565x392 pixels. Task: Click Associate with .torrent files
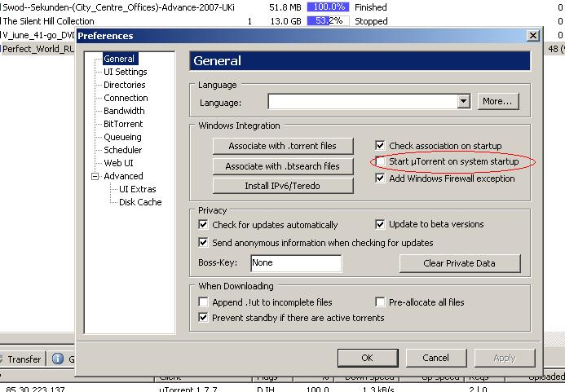[282, 146]
